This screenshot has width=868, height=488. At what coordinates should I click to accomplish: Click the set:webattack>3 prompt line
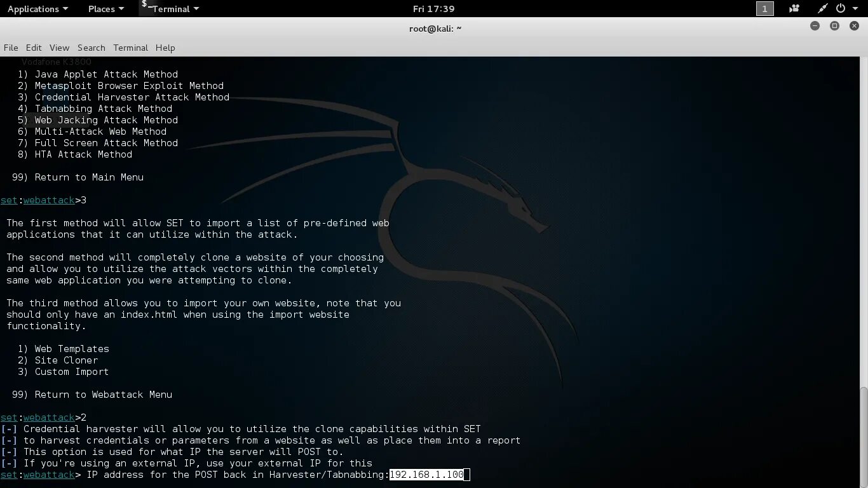click(x=43, y=200)
